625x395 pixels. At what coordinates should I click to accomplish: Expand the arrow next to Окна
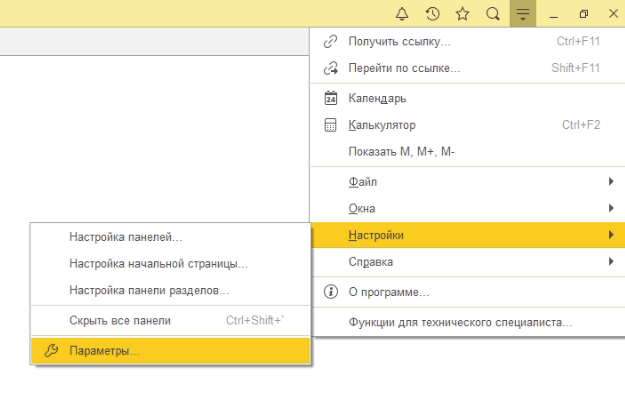pyautogui.click(x=611, y=208)
